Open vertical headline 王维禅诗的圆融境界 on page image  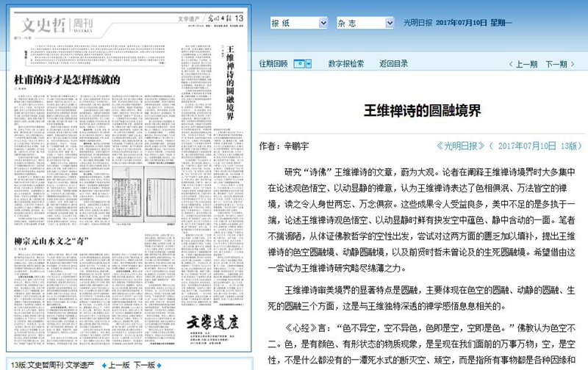click(x=230, y=82)
